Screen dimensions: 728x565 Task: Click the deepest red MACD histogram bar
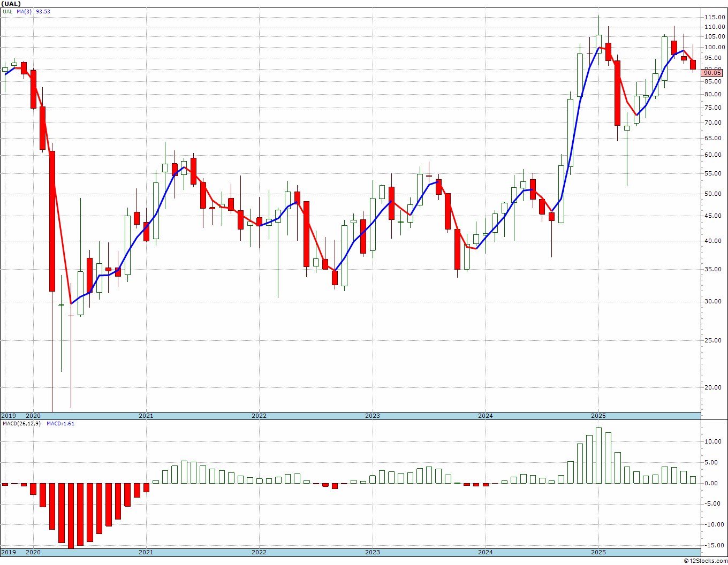click(x=71, y=516)
